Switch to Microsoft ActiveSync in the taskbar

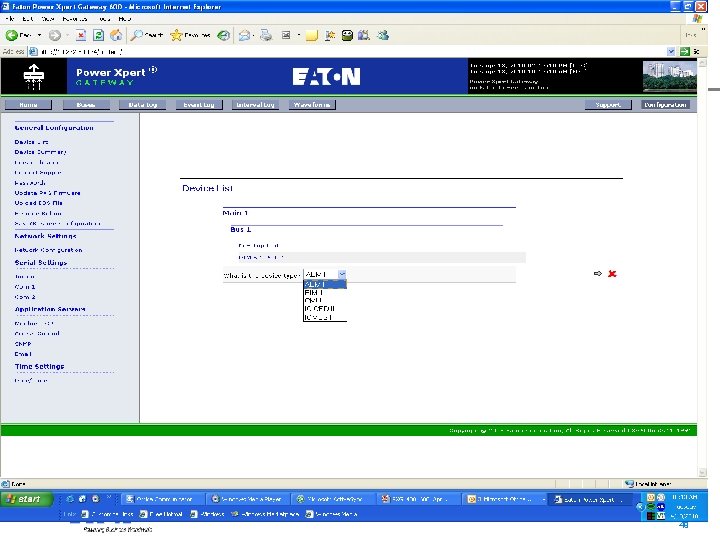tap(332, 499)
